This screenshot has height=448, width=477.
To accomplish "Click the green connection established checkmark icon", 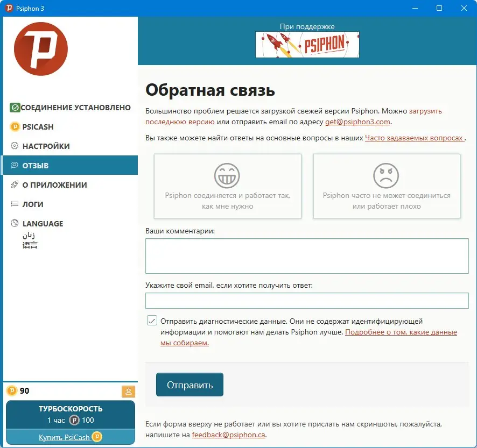I will 15,107.
